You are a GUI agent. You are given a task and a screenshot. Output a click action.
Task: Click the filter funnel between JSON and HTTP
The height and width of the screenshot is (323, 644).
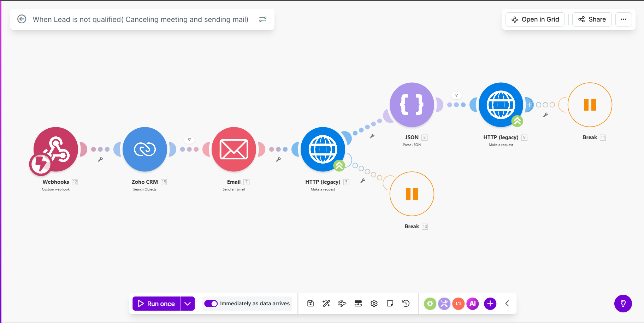(x=456, y=95)
